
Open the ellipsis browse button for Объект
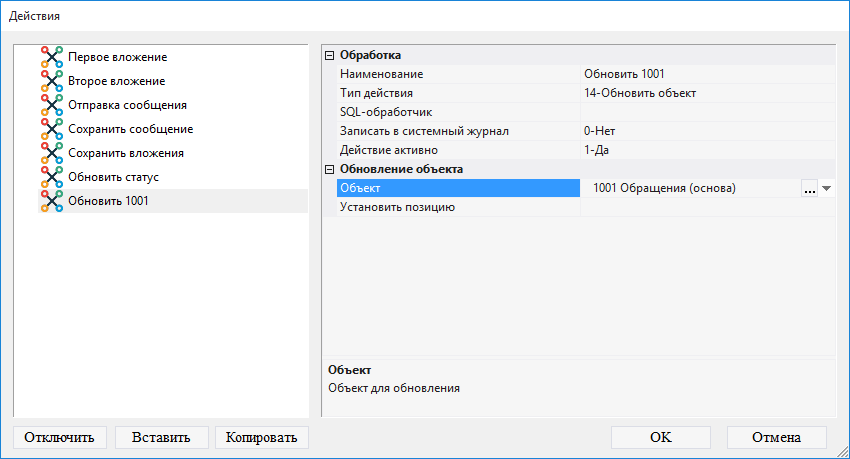click(810, 189)
